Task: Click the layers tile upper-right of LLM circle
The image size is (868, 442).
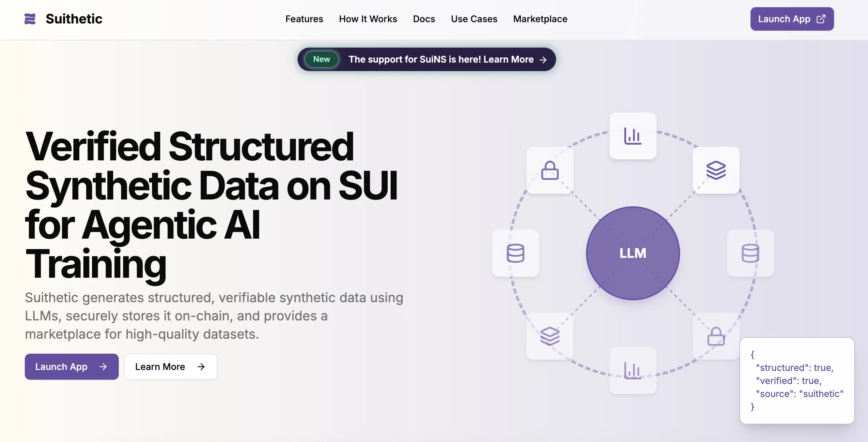Action: 716,170
